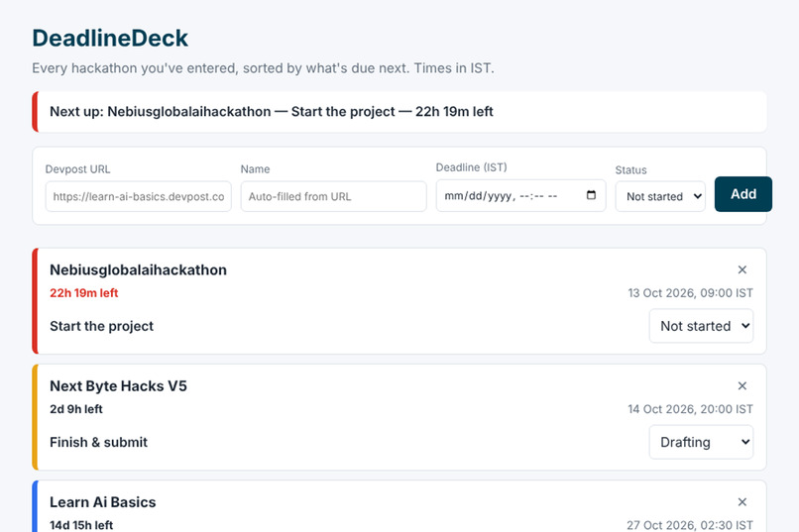
Task: Click the subtitle about hackathons sorted by due
Action: (263, 68)
